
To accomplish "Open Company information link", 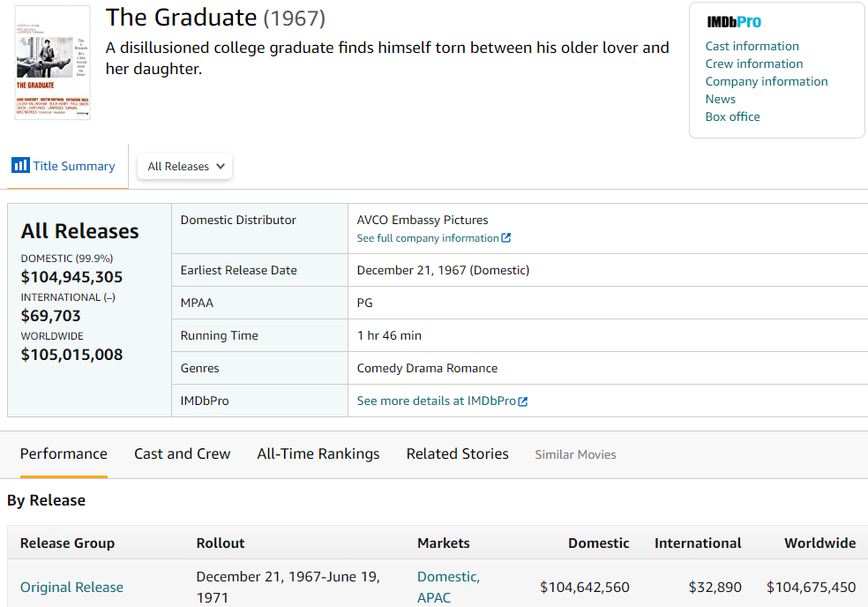I will click(x=767, y=81).
